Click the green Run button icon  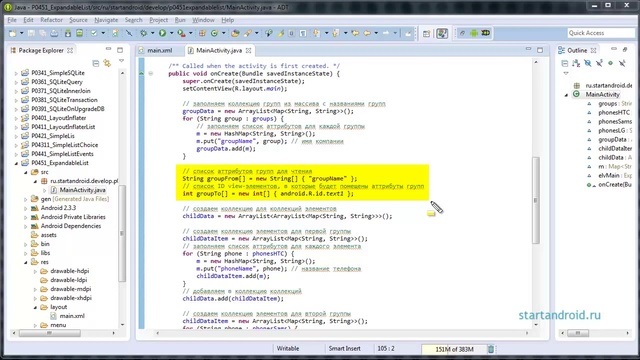coord(162,33)
